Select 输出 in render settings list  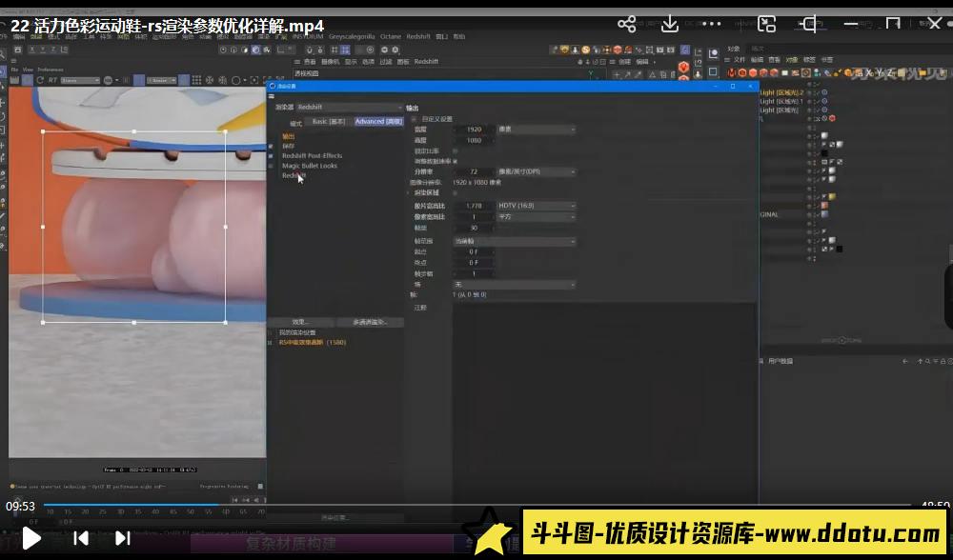[288, 136]
